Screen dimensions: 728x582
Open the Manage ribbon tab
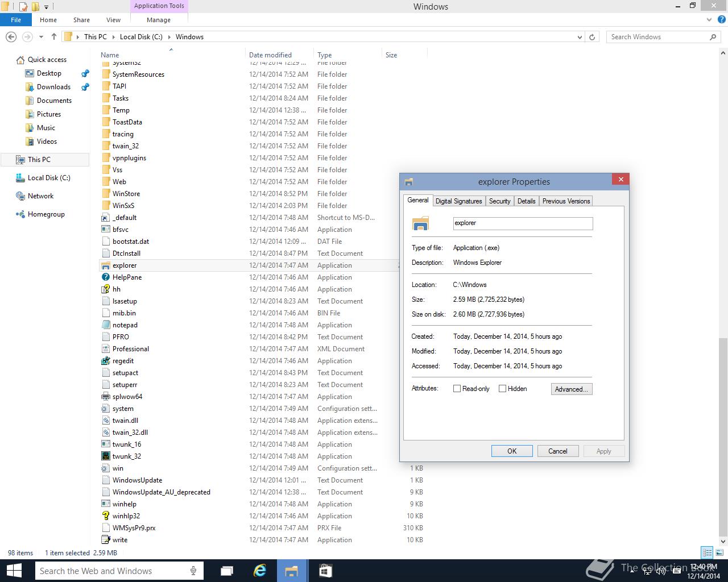pos(159,20)
